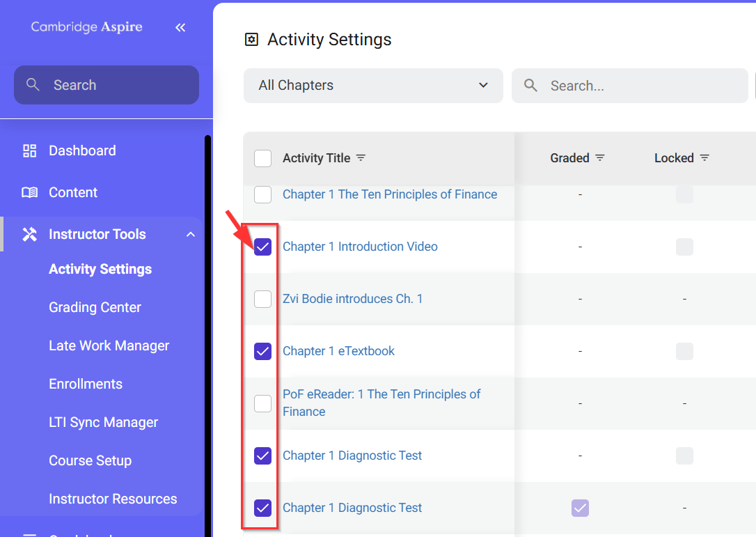The image size is (756, 537).
Task: Click the sidebar vertical scrollbar
Action: coord(208,336)
